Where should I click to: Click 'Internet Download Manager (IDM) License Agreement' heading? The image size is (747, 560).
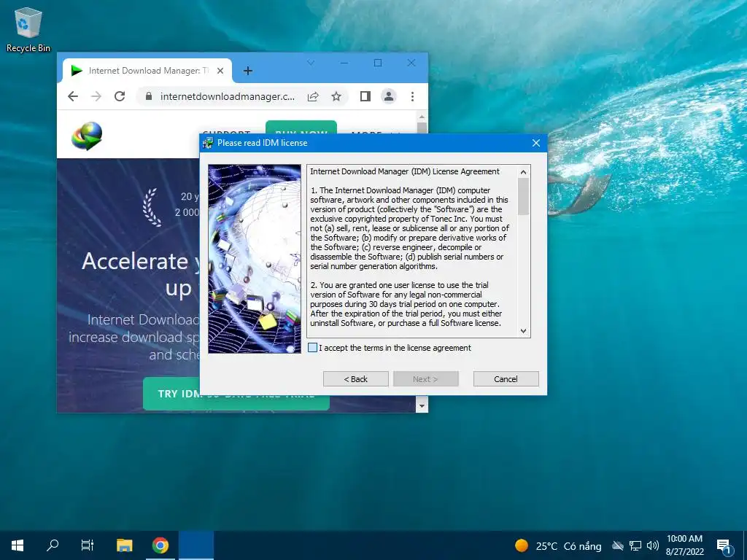pyautogui.click(x=404, y=171)
